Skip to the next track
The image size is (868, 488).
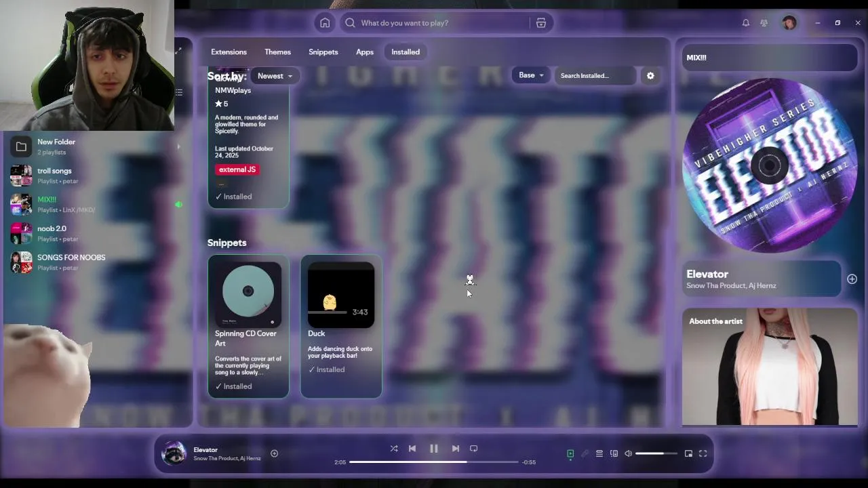(456, 449)
